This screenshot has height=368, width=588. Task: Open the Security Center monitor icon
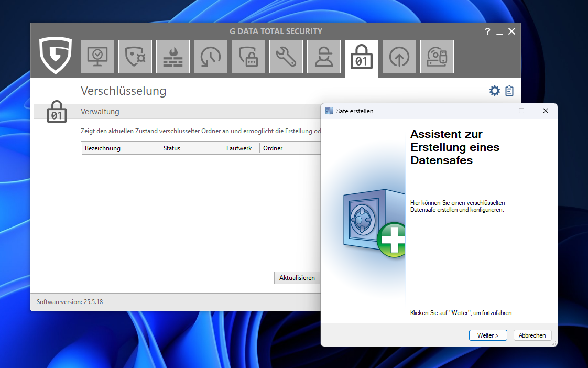tap(97, 57)
